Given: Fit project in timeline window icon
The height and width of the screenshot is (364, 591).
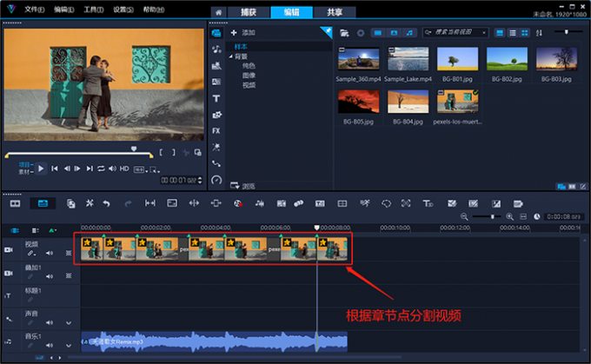Looking at the screenshot, I should pos(523,216).
